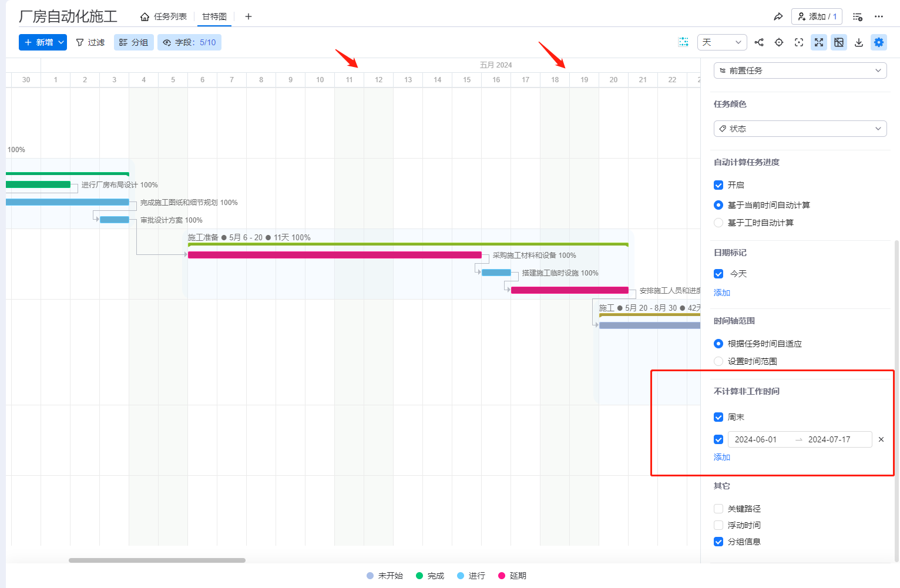Click the 施工 group summary bar

(x=650, y=315)
